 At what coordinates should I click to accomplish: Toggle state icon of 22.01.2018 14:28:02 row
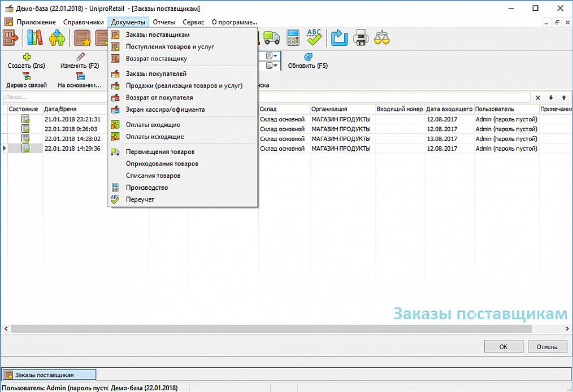point(25,138)
